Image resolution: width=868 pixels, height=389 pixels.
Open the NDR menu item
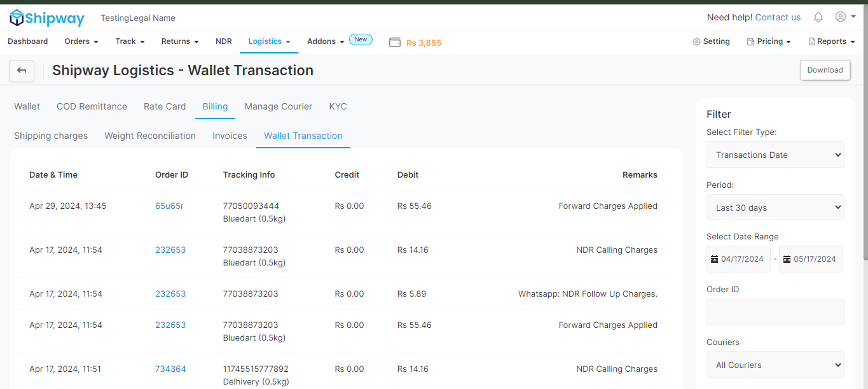coord(224,41)
